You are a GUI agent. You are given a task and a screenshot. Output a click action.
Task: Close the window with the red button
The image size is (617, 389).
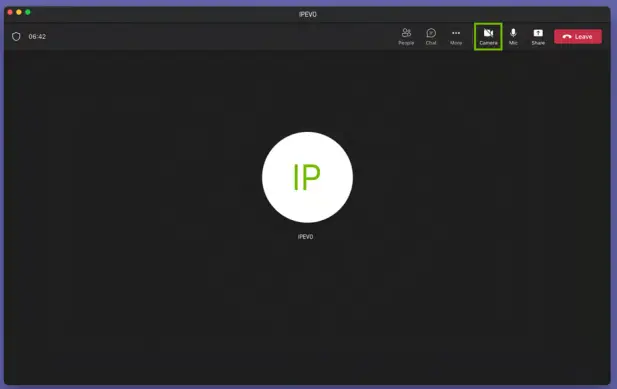[10, 12]
